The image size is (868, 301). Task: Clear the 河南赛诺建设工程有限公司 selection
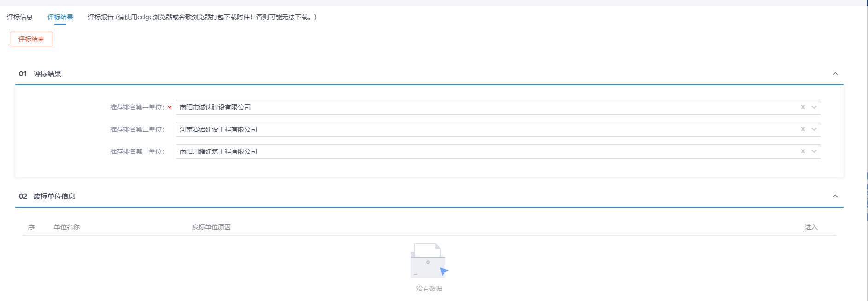point(803,129)
